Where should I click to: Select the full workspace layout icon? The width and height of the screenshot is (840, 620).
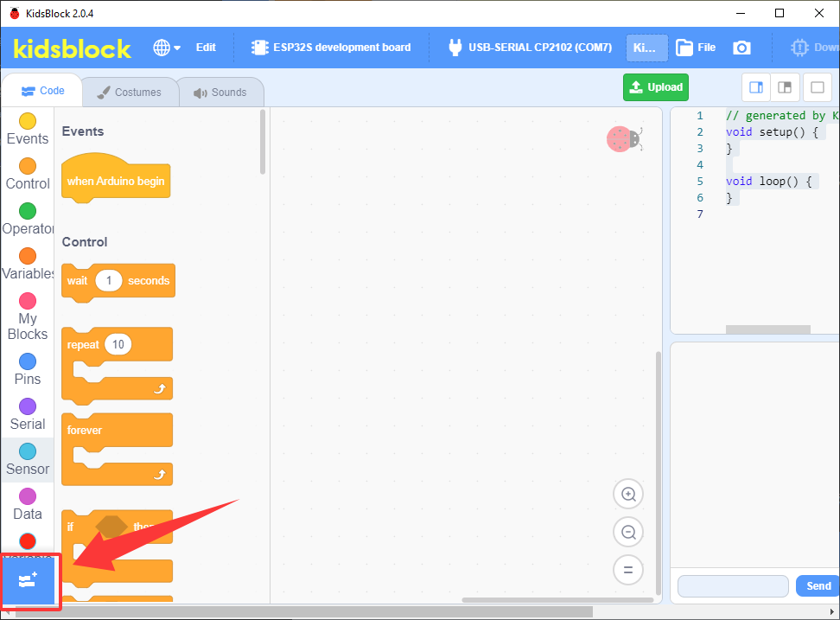[x=818, y=87]
